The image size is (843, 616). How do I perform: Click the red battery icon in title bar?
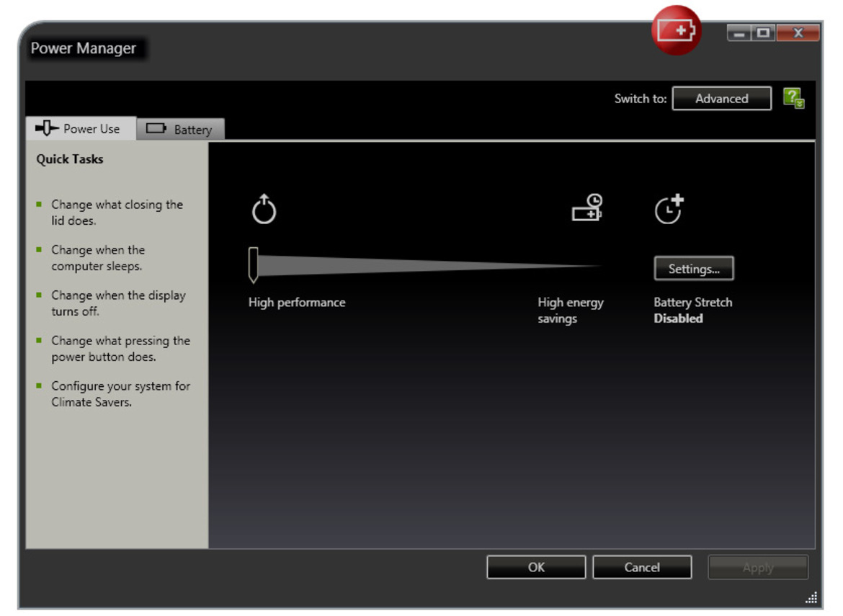(676, 30)
